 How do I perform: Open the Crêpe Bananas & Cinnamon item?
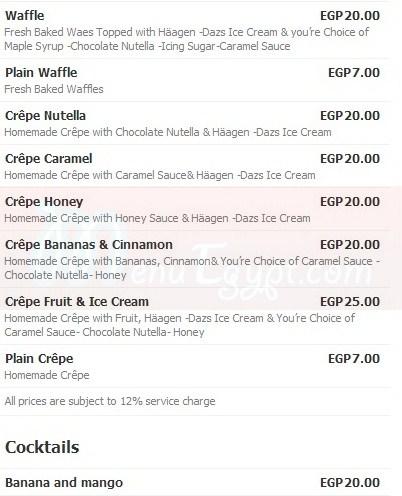click(89, 245)
